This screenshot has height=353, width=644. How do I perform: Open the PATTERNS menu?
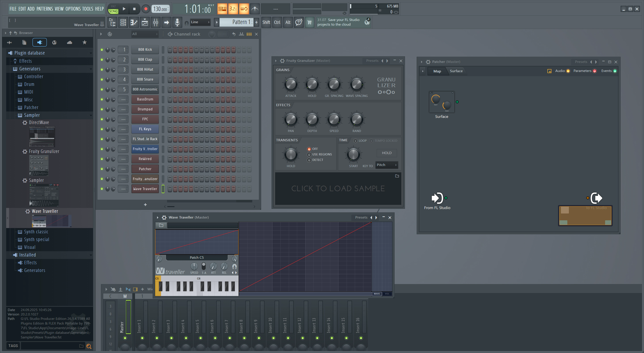[44, 9]
